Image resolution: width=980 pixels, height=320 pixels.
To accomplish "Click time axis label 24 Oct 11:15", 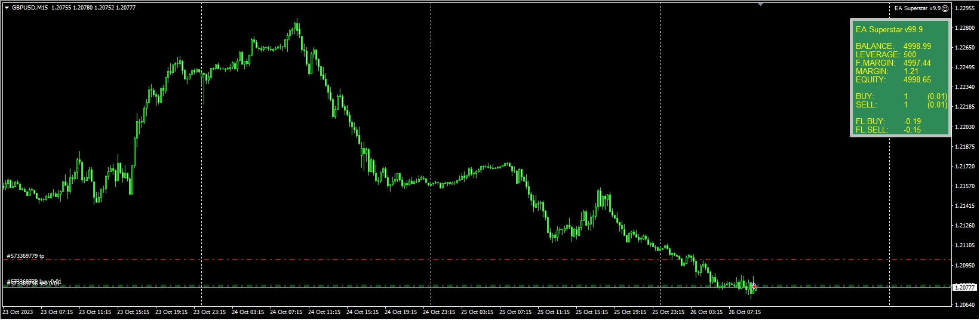I will [x=324, y=312].
